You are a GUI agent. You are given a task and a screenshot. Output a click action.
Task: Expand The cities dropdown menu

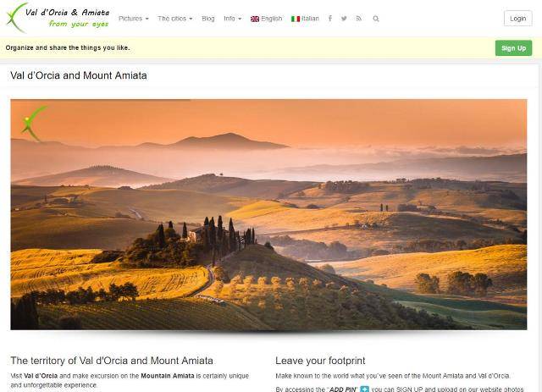point(175,19)
